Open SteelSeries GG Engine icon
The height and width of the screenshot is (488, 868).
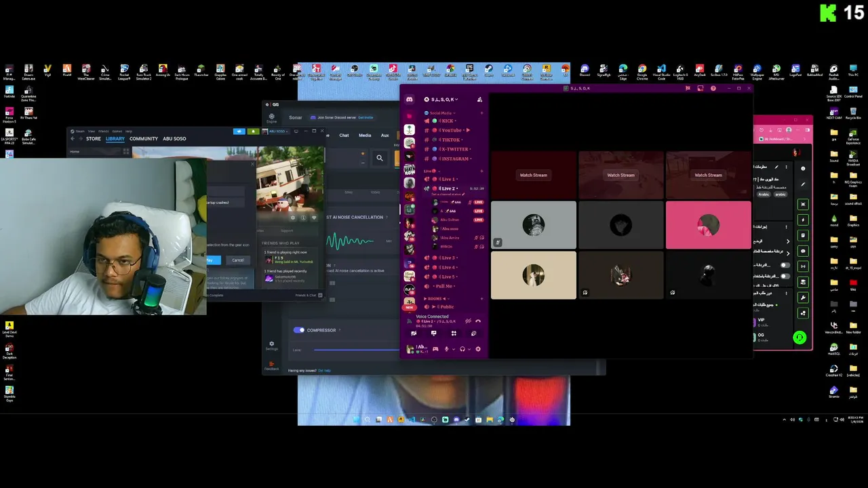coord(271,118)
